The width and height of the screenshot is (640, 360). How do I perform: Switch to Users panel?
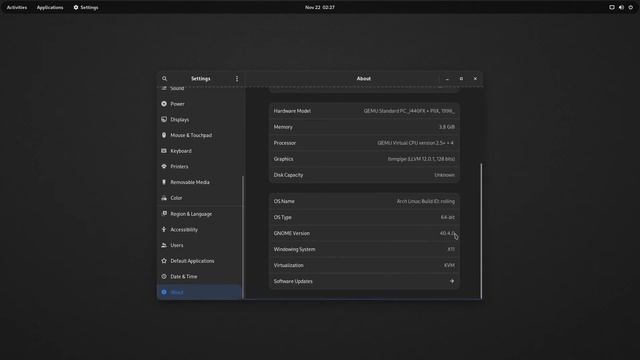point(200,245)
